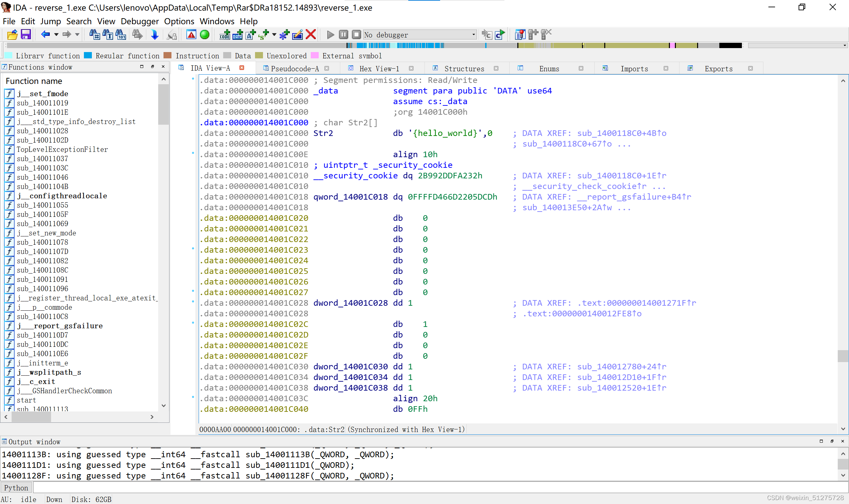
Task: Close the Enums tab
Action: click(x=581, y=68)
